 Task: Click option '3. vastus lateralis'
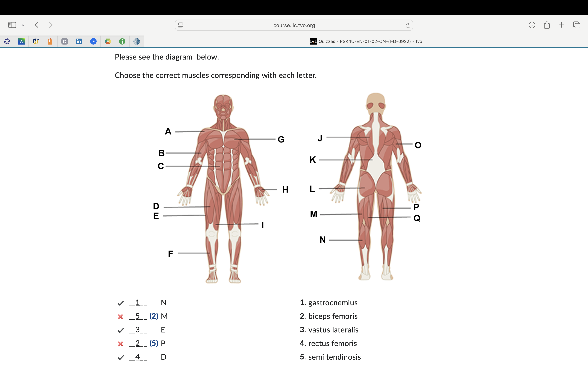point(329,330)
